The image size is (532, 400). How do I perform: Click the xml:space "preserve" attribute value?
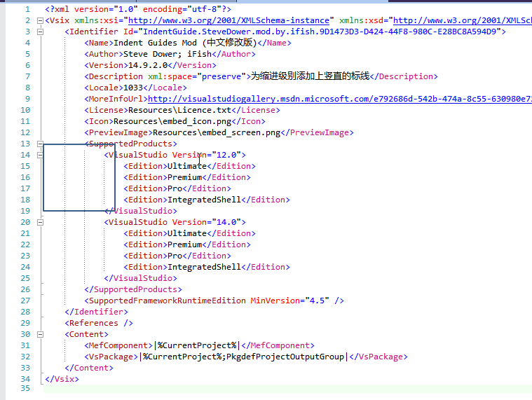221,76
